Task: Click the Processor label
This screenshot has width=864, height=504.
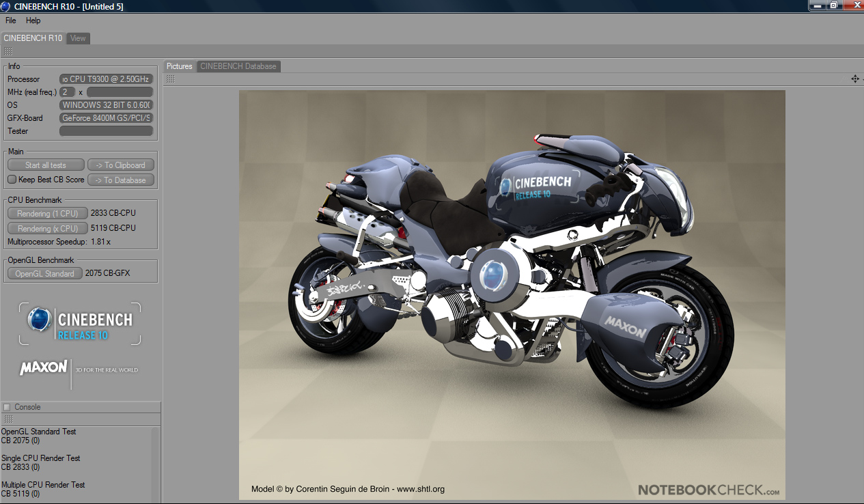Action: (x=24, y=79)
